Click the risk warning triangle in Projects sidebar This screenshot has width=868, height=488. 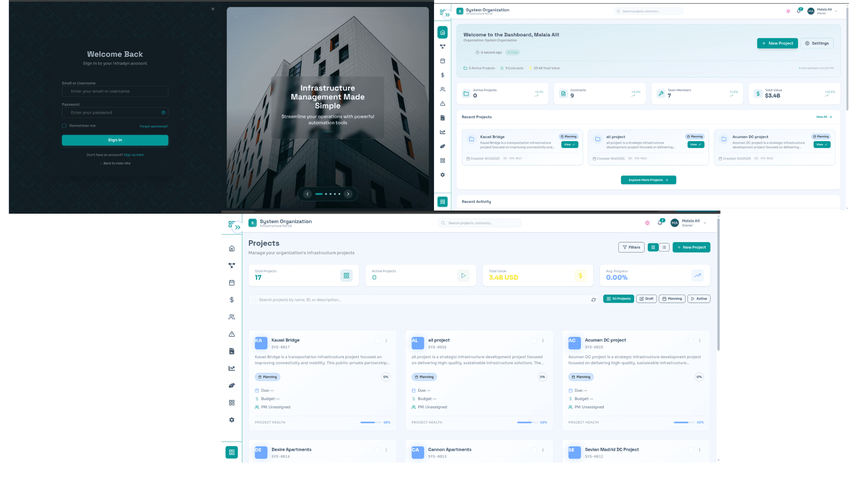pyautogui.click(x=231, y=334)
